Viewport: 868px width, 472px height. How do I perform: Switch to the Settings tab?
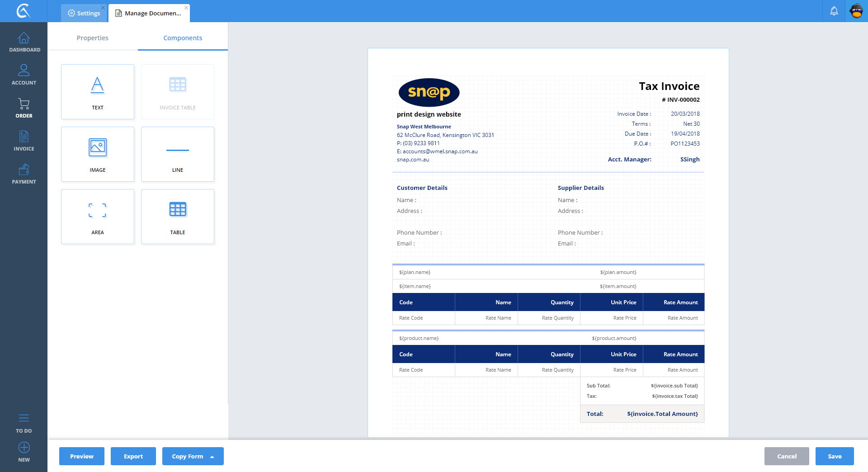(84, 13)
